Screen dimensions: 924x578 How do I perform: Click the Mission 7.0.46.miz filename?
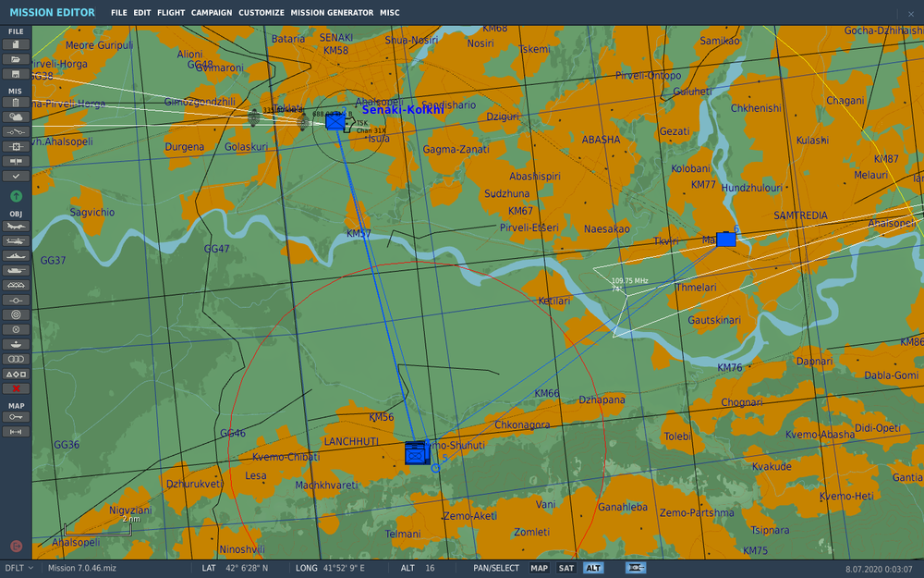click(82, 568)
